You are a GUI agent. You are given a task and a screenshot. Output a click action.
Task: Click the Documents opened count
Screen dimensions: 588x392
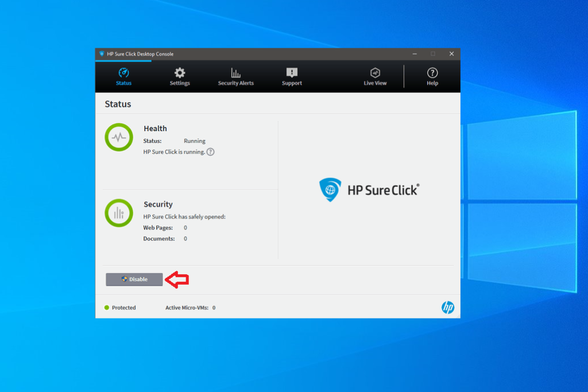(184, 238)
